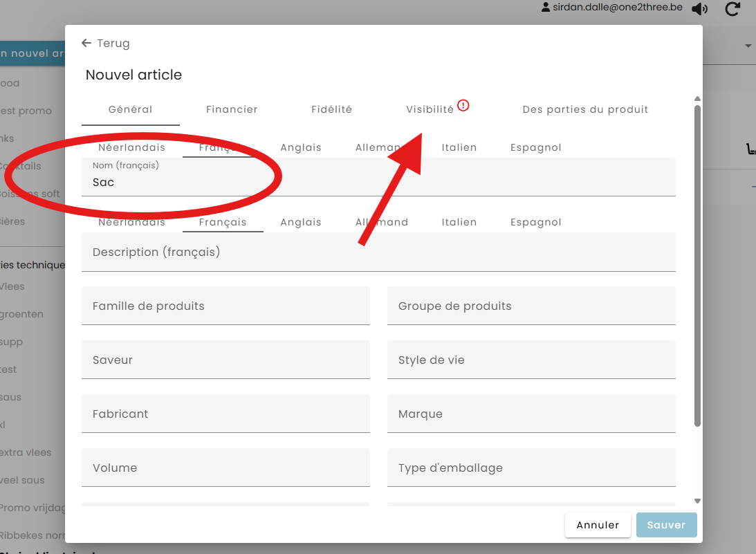Click the back arrow next to Terug

[86, 44]
